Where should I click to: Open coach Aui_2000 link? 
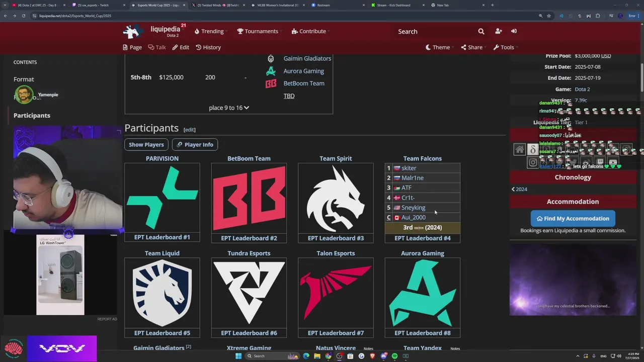click(413, 217)
